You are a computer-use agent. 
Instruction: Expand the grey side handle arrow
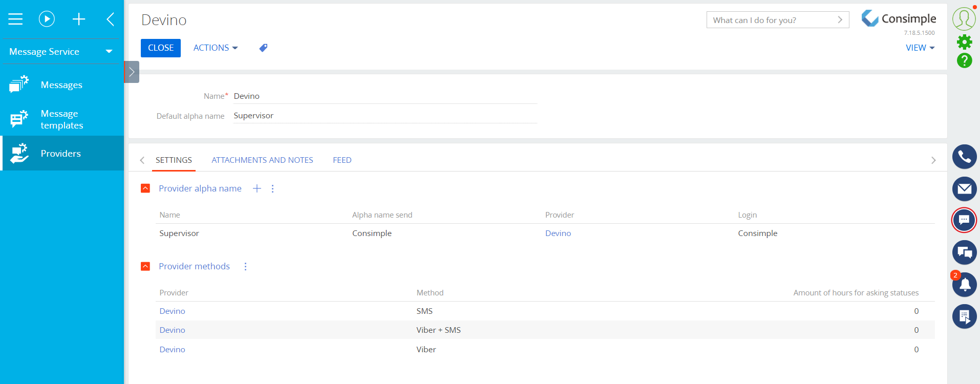pyautogui.click(x=132, y=72)
